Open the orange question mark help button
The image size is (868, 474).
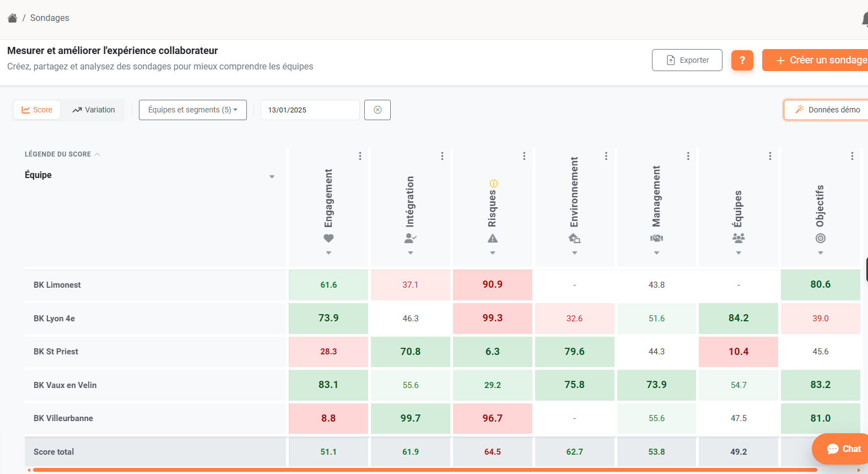pyautogui.click(x=742, y=60)
